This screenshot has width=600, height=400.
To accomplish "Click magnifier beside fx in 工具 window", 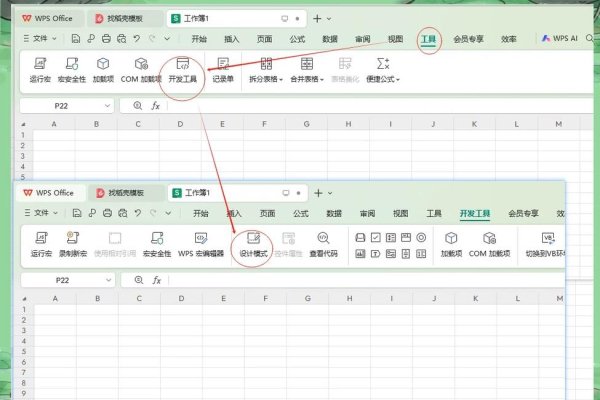I will pyautogui.click(x=138, y=106).
